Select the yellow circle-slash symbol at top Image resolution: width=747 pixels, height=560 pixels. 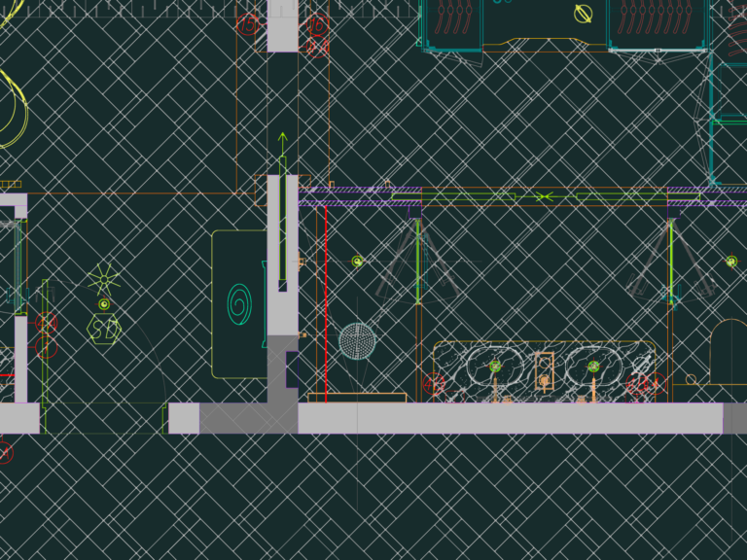click(584, 14)
